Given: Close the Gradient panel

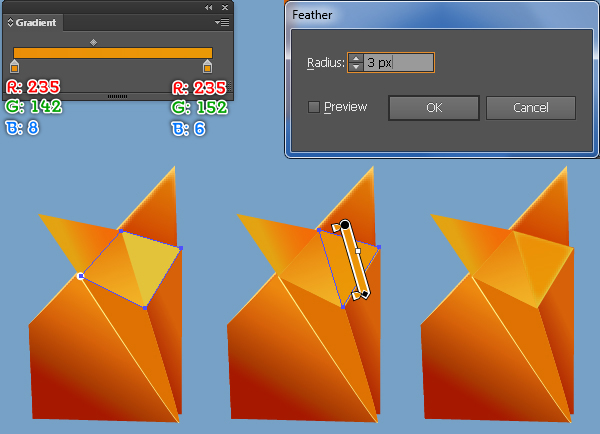Looking at the screenshot, I should pos(225,7).
